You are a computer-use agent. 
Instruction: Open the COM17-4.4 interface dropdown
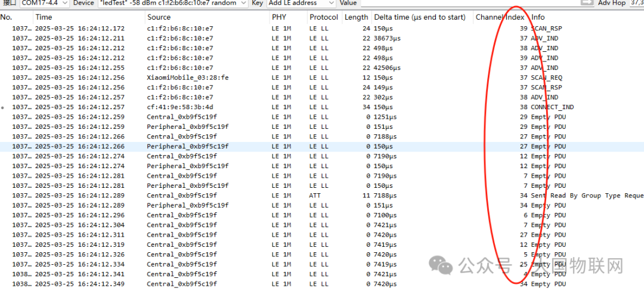(44, 3)
